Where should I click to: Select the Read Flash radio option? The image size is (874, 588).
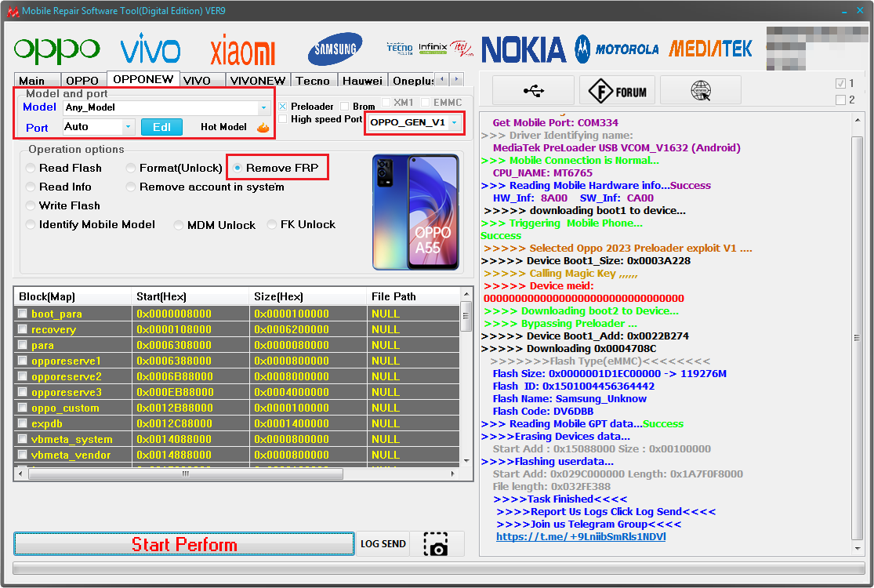pyautogui.click(x=31, y=168)
